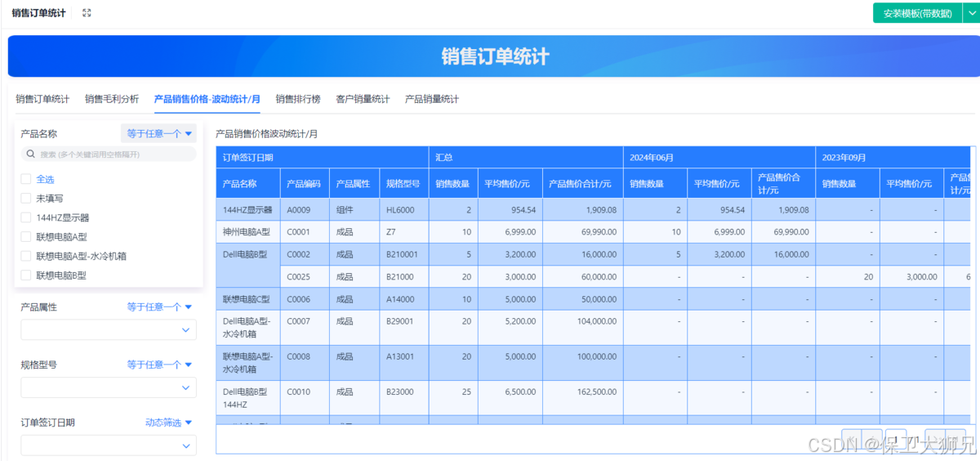Viewport: 980px width, 461px height.
Task: Click the 104,000.00 total cell
Action: click(x=583, y=328)
